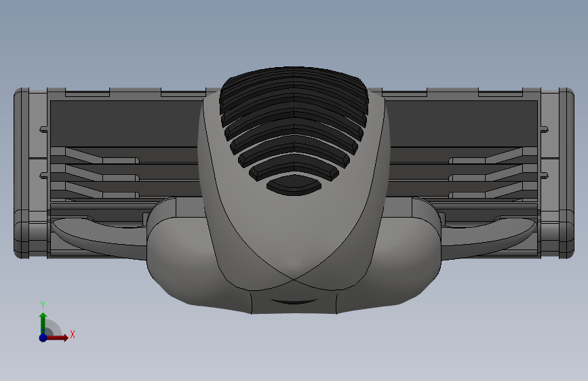The height and width of the screenshot is (381, 588).
Task: Select the right rounded end cap of the cartridge
Action: pos(566,174)
